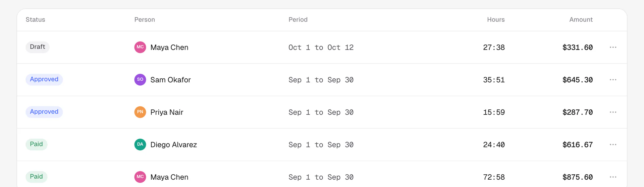Select the $645.30 amount cell
The image size is (644, 187).
pyautogui.click(x=578, y=80)
